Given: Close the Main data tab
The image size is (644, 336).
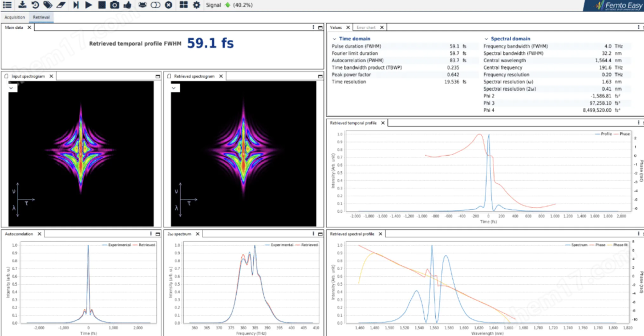Looking at the screenshot, I should pyautogui.click(x=29, y=27).
